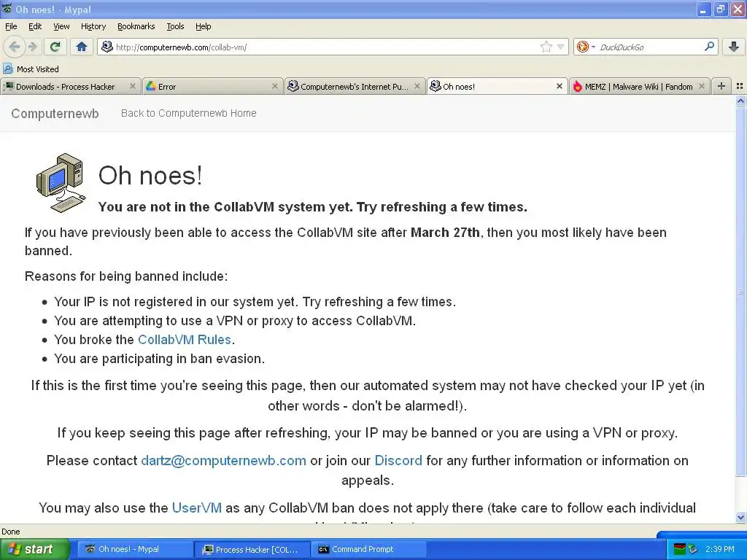Click the 2:39 PM taskbar clock
Viewport: 747px width, 560px height.
[x=720, y=549]
